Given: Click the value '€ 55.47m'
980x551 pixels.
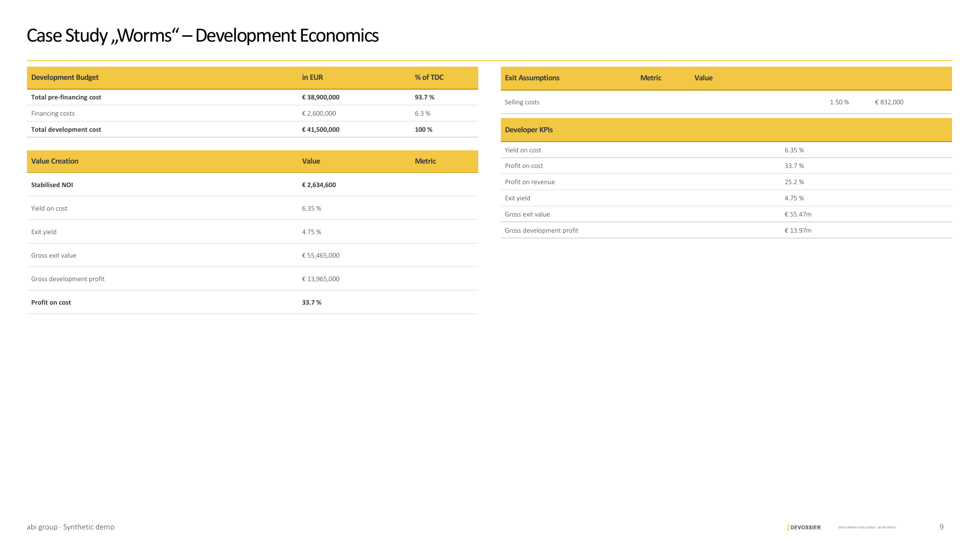Looking at the screenshot, I should (798, 215).
